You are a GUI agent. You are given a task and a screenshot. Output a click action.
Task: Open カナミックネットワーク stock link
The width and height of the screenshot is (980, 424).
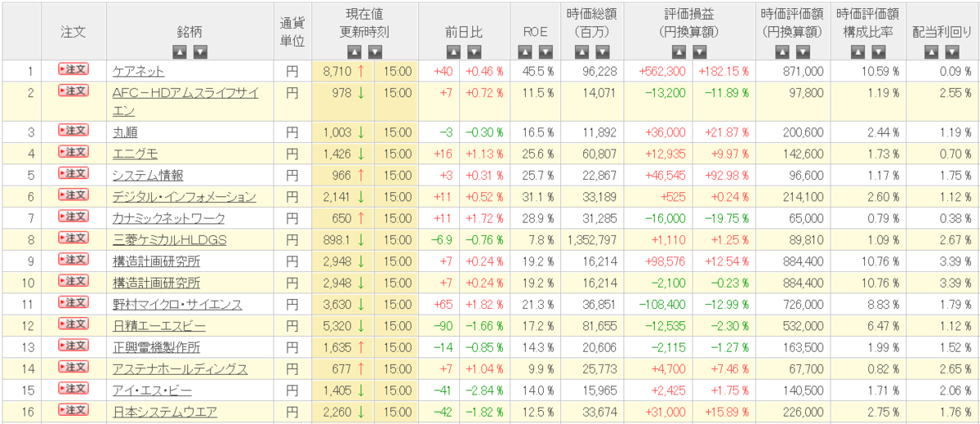(x=168, y=218)
